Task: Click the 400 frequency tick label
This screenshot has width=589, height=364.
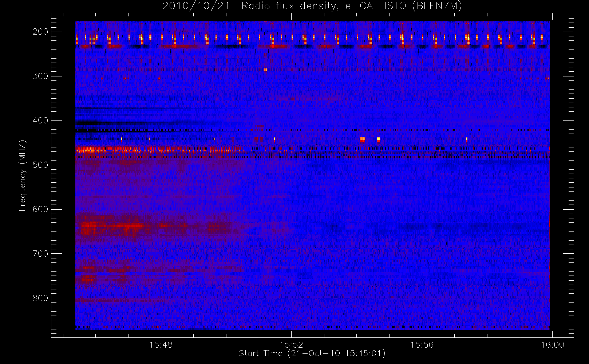Action: click(x=40, y=120)
